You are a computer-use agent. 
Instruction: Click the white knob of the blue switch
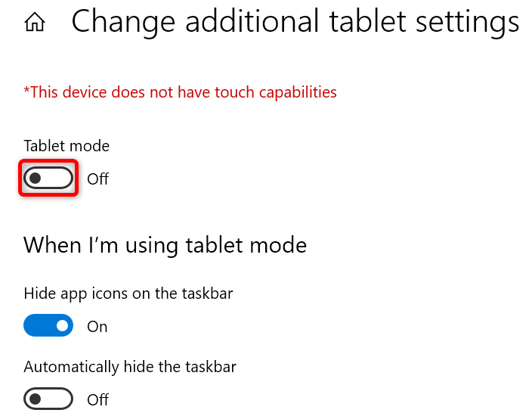(x=62, y=327)
